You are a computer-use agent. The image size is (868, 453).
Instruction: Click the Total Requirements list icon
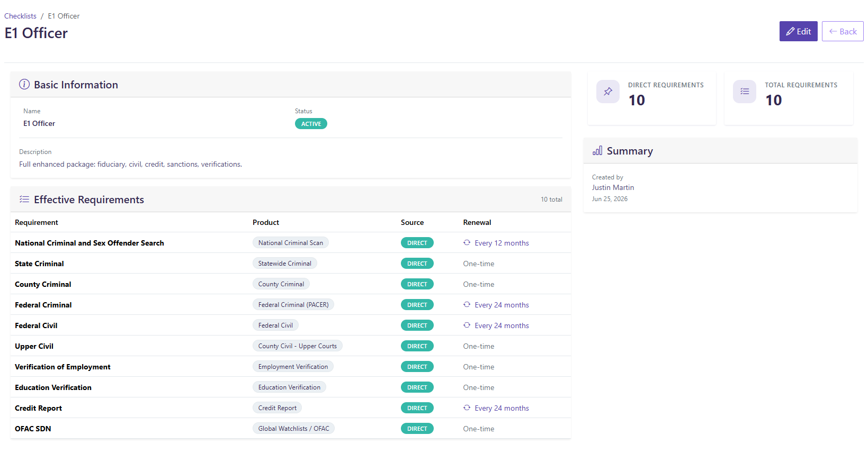(745, 92)
